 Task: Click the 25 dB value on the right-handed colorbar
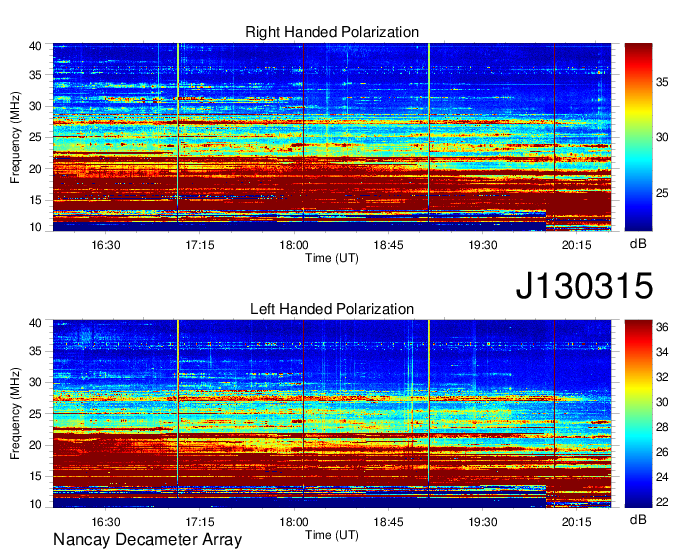pyautogui.click(x=662, y=193)
